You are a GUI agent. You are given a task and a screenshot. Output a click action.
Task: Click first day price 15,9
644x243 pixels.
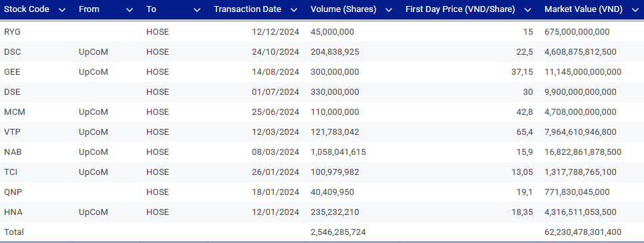tap(525, 152)
